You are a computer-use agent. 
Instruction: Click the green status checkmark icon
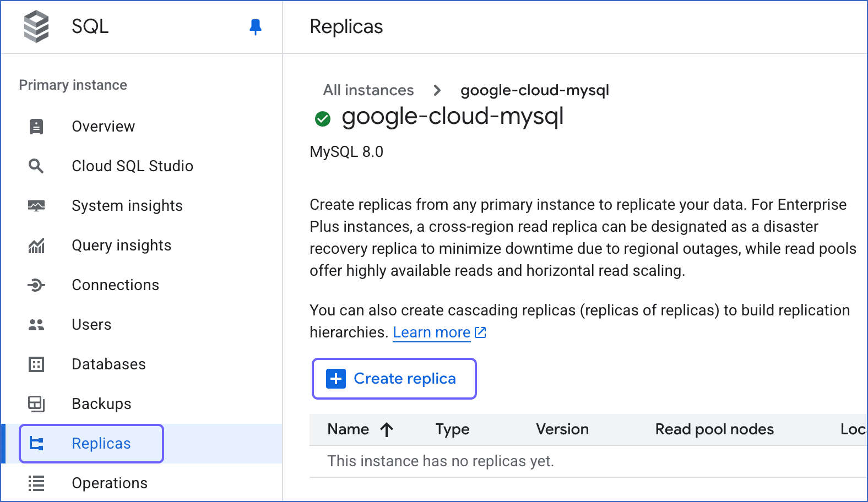(x=323, y=118)
